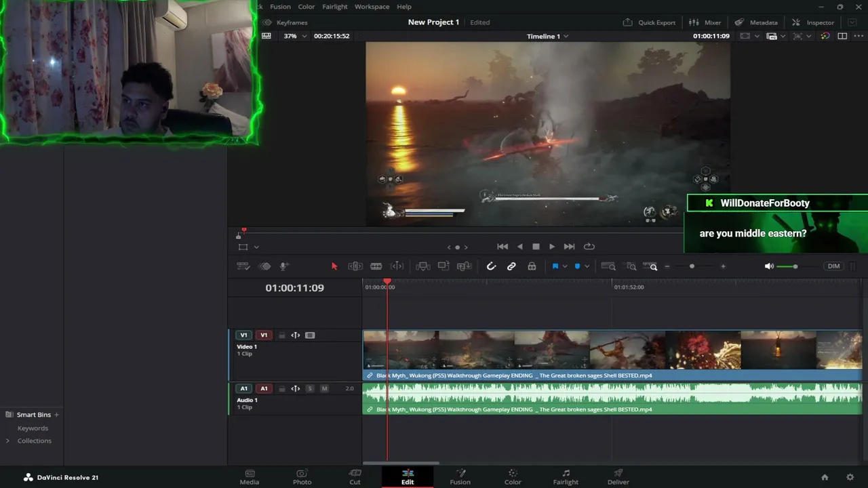Open the Fairlight menu
Viewport: 868px width, 488px height.
coord(335,7)
